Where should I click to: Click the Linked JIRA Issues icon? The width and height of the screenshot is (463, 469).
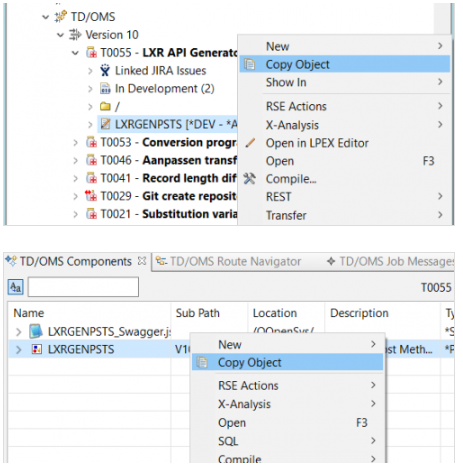tap(105, 70)
